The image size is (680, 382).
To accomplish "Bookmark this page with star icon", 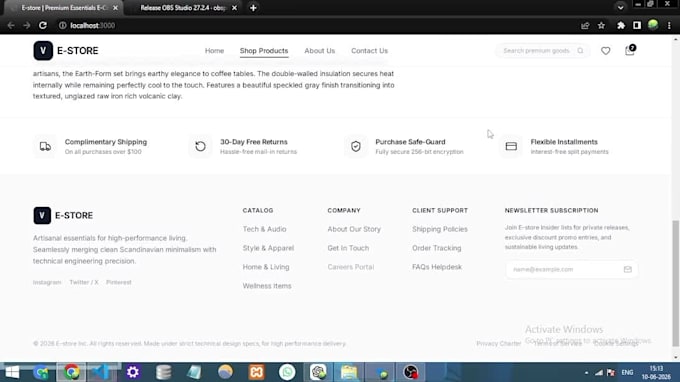I will click(601, 26).
